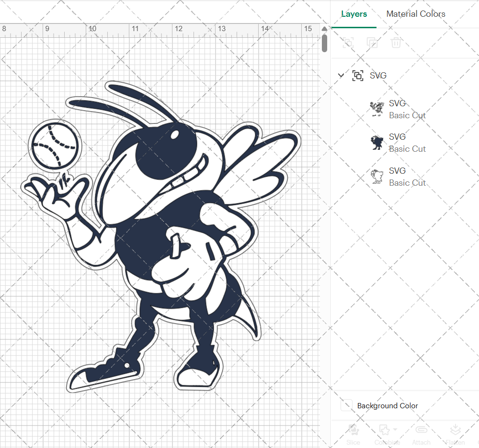Open the Background Color swatch
This screenshot has height=448, width=479.
[x=346, y=405]
